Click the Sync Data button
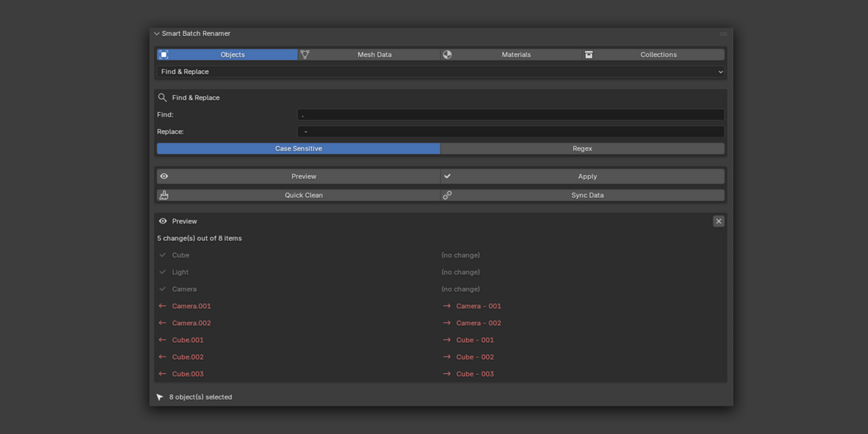The height and width of the screenshot is (434, 868). (582, 195)
